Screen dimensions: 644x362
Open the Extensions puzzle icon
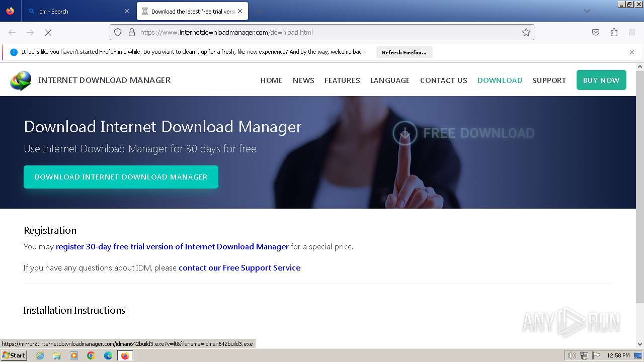pos(614,32)
